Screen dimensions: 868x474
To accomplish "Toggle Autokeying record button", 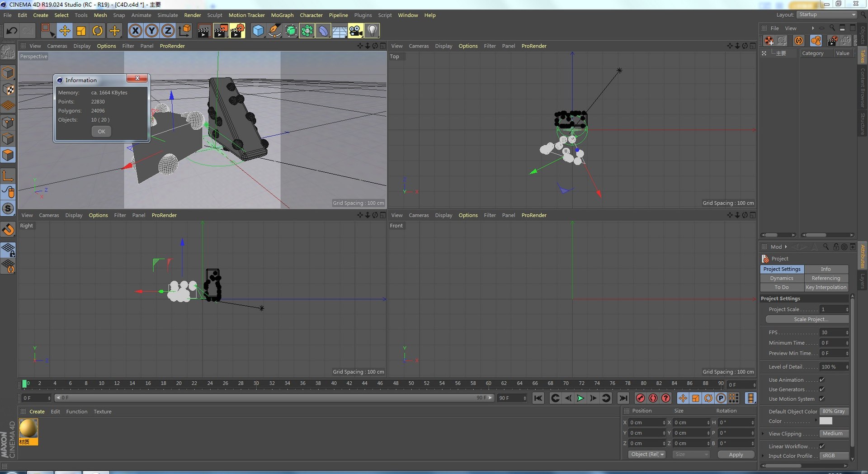I will (x=653, y=398).
